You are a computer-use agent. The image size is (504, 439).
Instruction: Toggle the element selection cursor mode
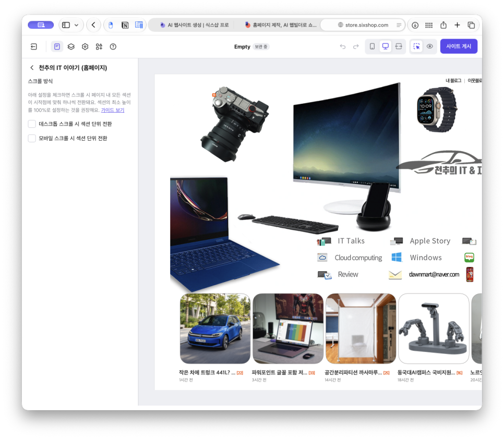pos(416,46)
